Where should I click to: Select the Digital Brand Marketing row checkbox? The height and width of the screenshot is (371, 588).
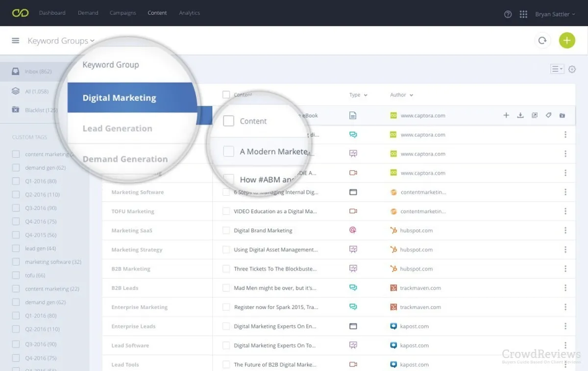[226, 231]
